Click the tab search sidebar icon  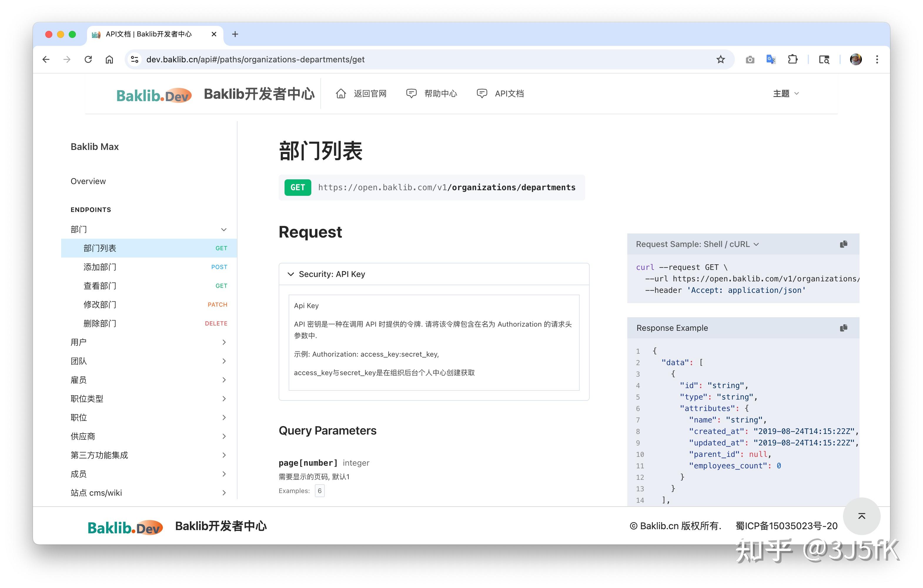[x=824, y=59]
